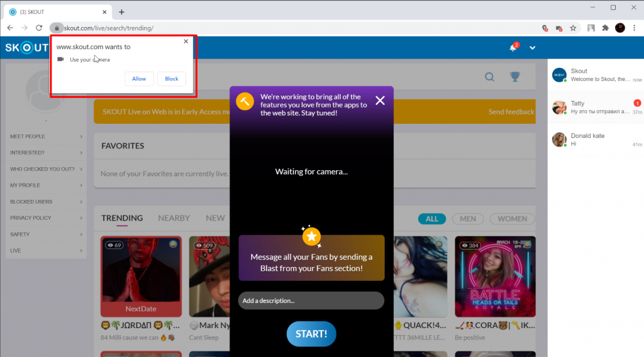Open the notifications bell
Image resolution: width=644 pixels, height=357 pixels.
[513, 48]
